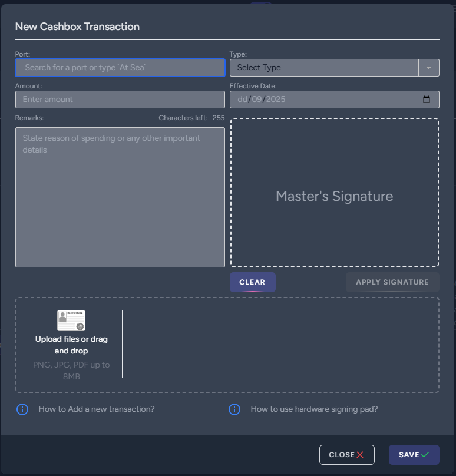456x476 pixels.
Task: Click the 'Remarks:' label
Action: point(29,118)
